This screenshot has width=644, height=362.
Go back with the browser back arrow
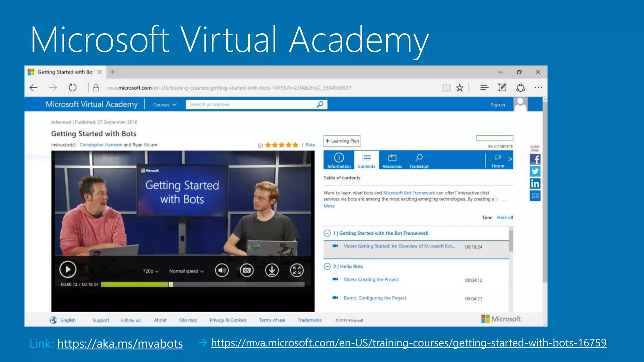click(x=34, y=88)
